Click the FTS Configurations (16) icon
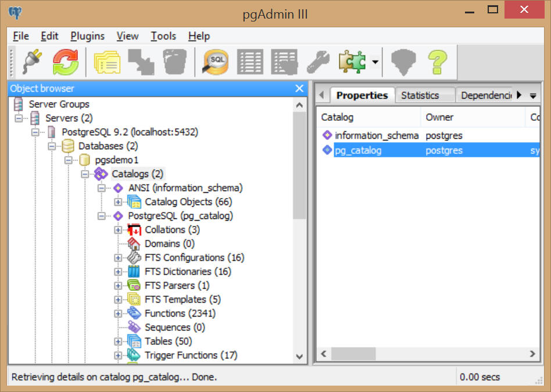 [x=134, y=257]
